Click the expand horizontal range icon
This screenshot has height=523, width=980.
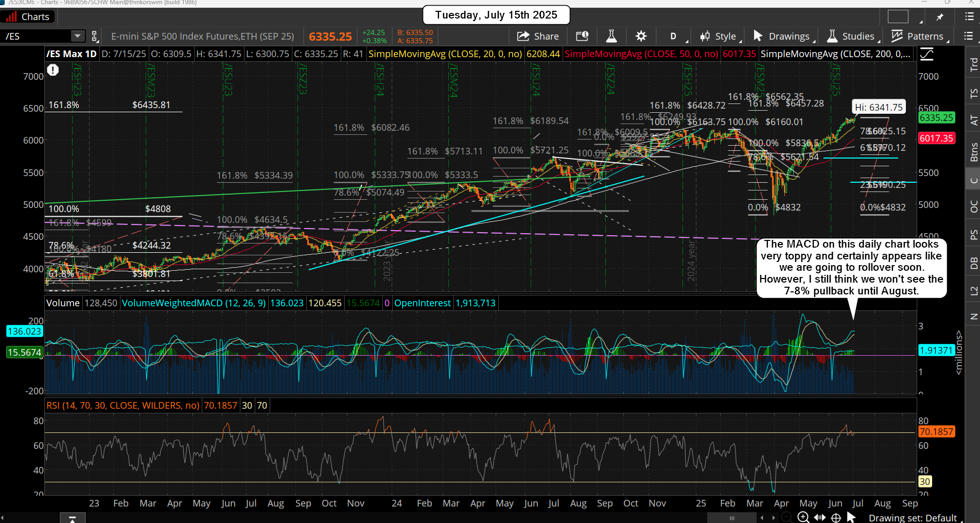[x=819, y=517]
